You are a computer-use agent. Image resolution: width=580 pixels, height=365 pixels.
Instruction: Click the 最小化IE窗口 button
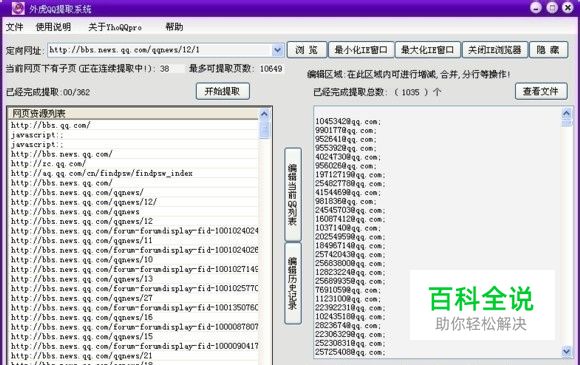(x=361, y=50)
